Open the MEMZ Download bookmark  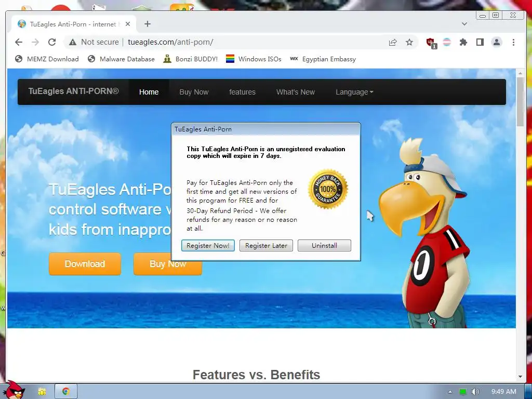[47, 59]
